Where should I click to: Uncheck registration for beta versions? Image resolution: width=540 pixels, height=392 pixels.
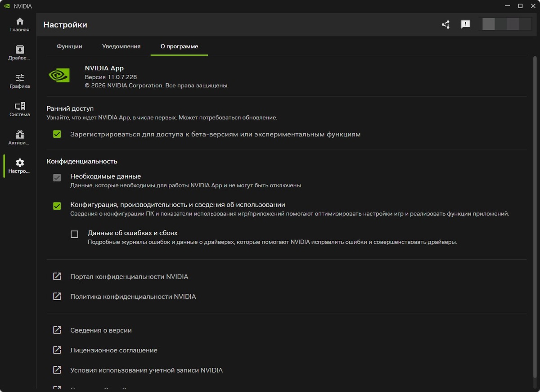[x=57, y=134]
